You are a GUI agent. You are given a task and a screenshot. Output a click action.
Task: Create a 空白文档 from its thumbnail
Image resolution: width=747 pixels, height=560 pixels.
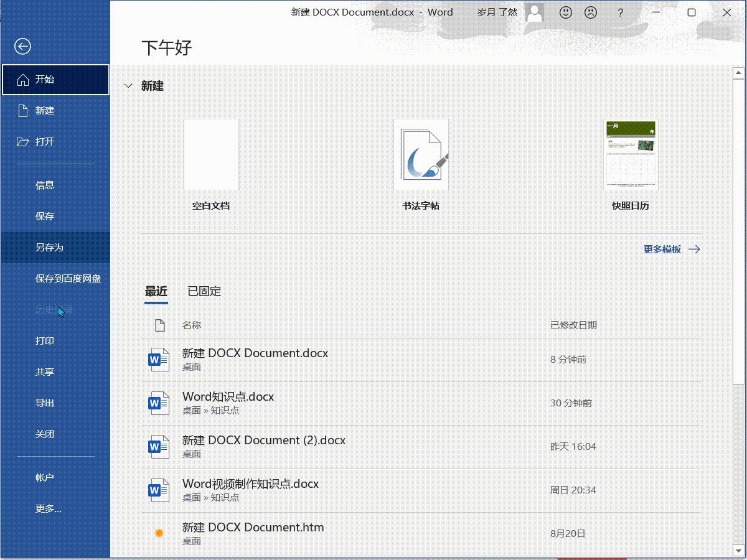[211, 154]
